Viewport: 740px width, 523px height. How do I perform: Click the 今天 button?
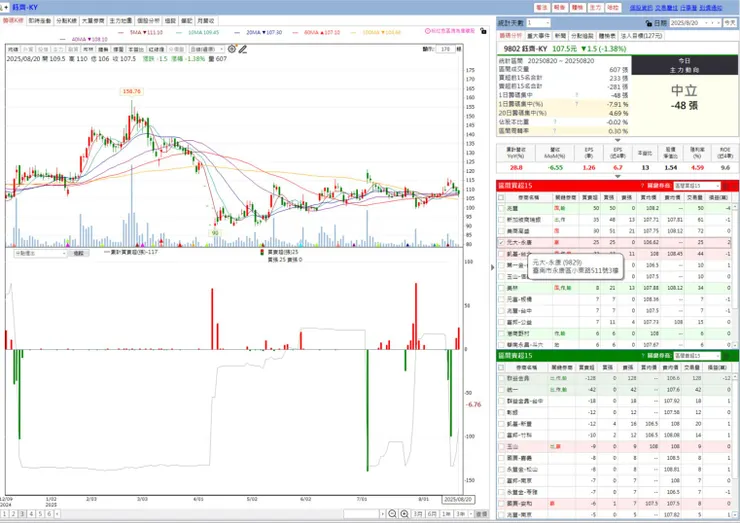click(x=730, y=23)
